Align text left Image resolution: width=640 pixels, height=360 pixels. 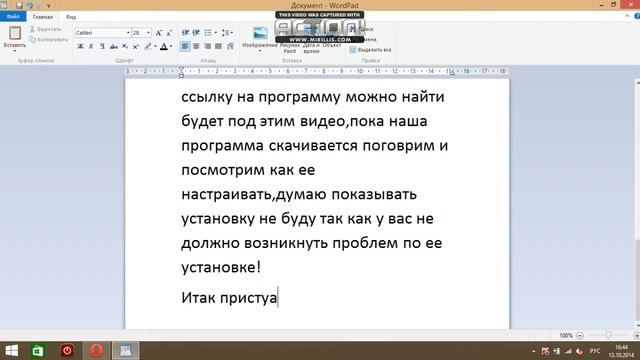point(185,47)
